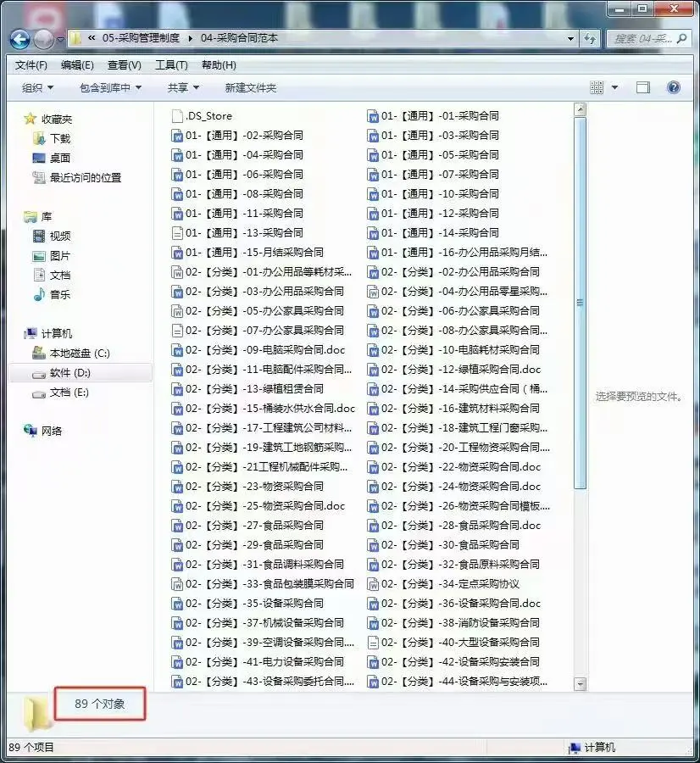700x763 pixels.
Task: Open recent pages dropdown beside Forward
Action: click(x=60, y=39)
